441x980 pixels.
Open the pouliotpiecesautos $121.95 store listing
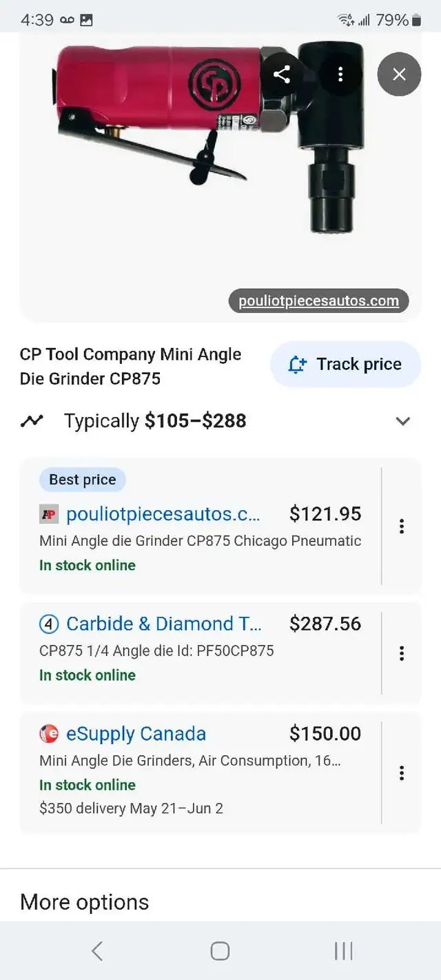pyautogui.click(x=201, y=527)
